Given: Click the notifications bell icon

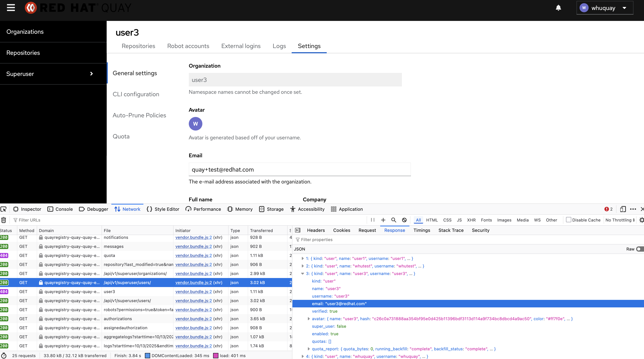Looking at the screenshot, I should [x=558, y=8].
